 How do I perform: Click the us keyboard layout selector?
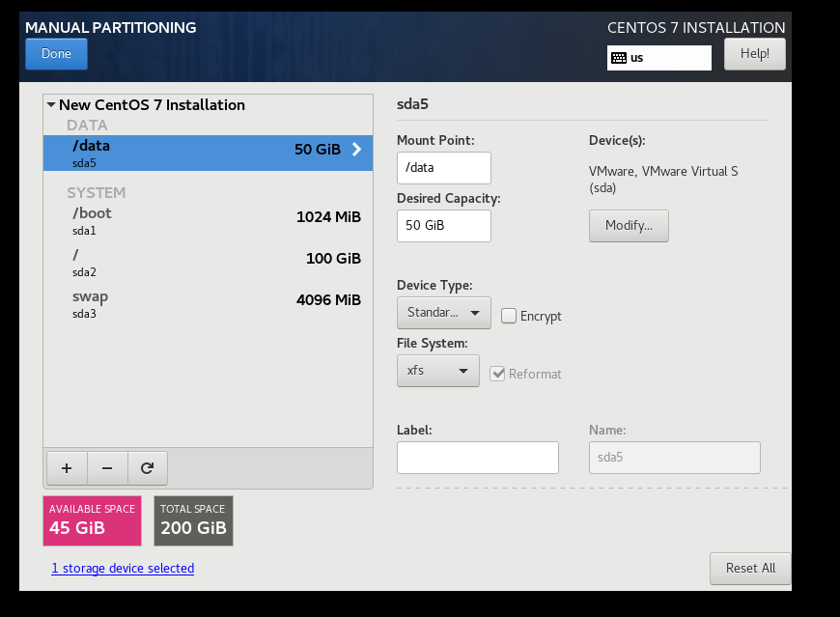[658, 58]
